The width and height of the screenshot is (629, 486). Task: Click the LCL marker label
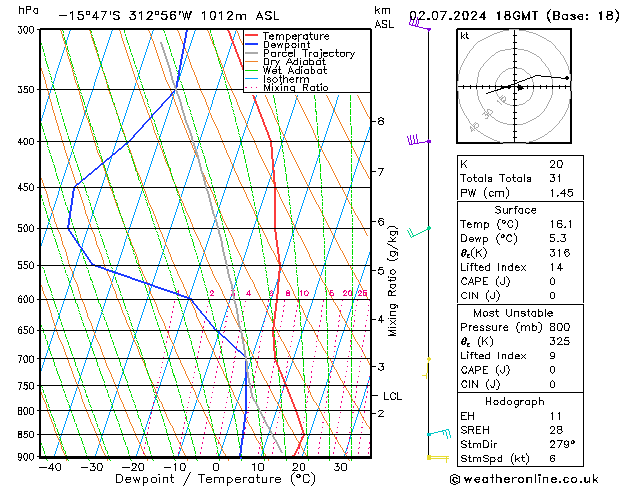point(392,396)
